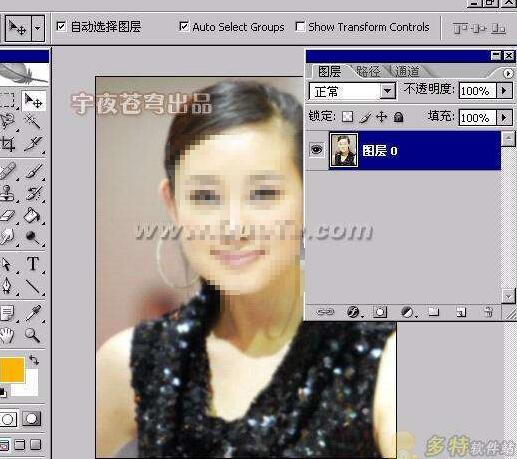The width and height of the screenshot is (517, 459).
Task: Open the 正常 blend mode dropdown
Action: 387,91
